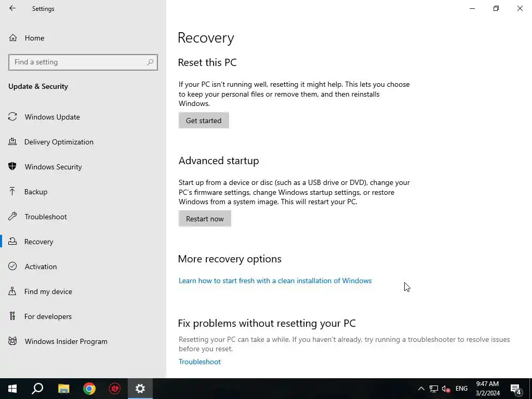This screenshot has height=399, width=532.
Task: Click the Reset this PC heading
Action: pyautogui.click(x=207, y=62)
